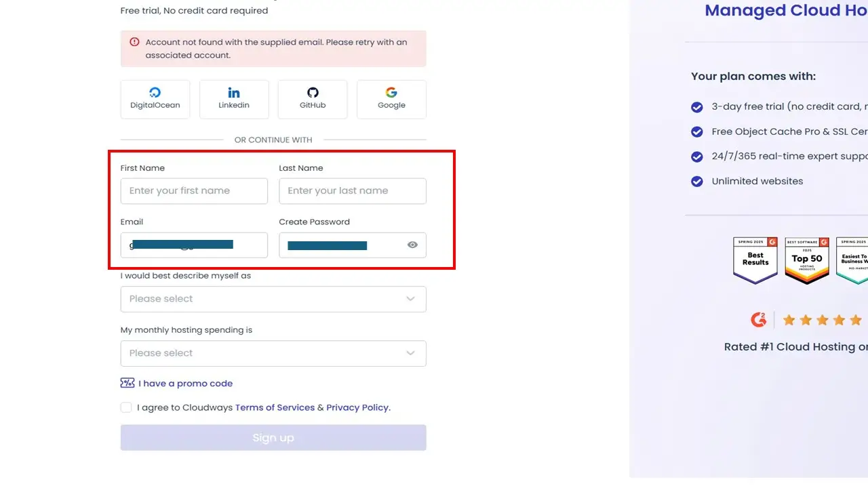Sign up with Google
Viewport: 868px width, 488px height.
[391, 100]
